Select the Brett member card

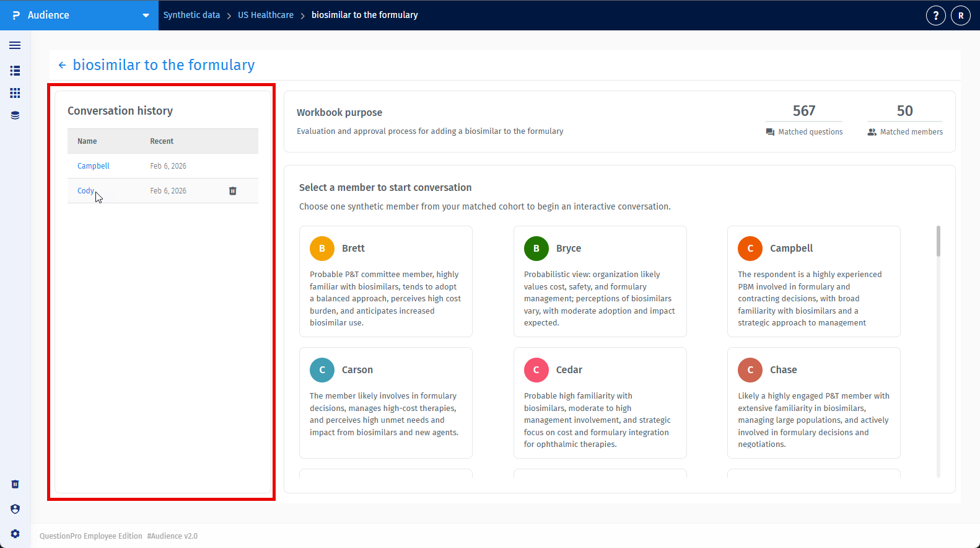tap(386, 281)
